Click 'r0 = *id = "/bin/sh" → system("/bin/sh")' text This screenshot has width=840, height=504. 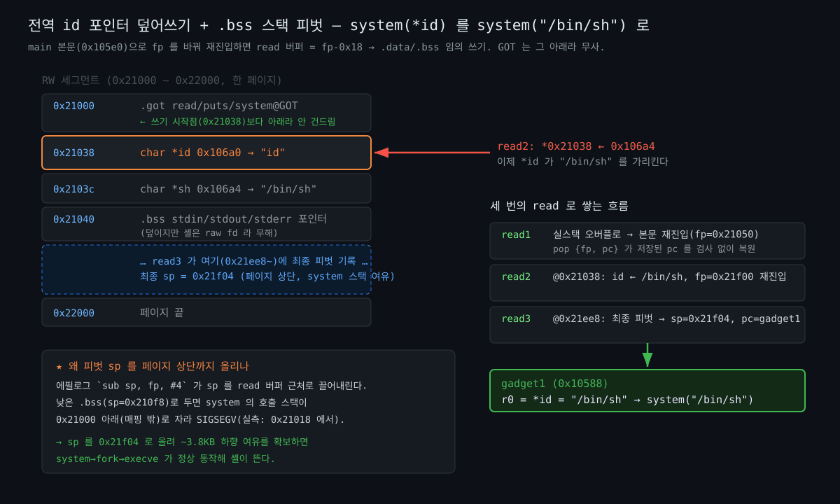tap(627, 400)
